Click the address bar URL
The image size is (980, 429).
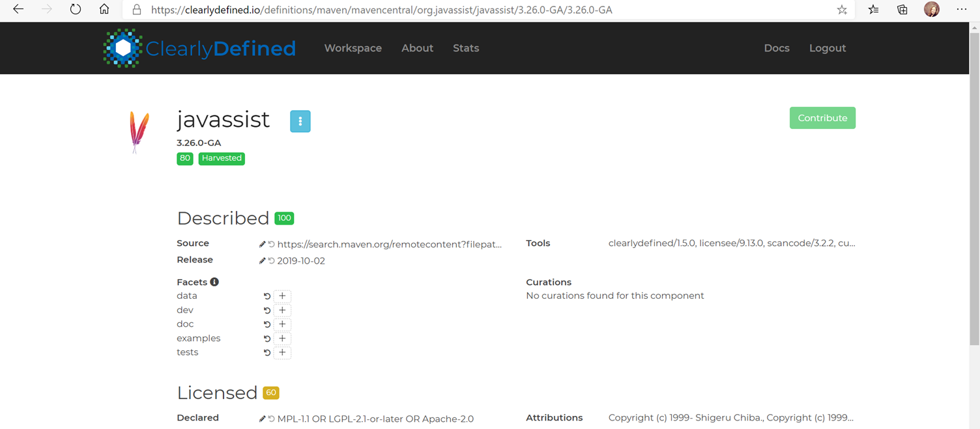(382, 10)
